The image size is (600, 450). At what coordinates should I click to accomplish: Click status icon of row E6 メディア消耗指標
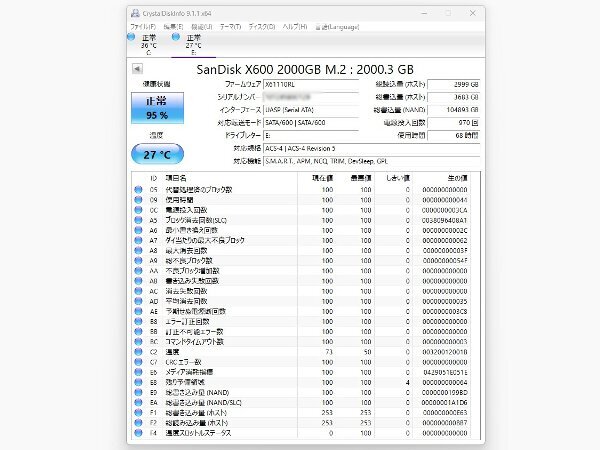pyautogui.click(x=138, y=372)
